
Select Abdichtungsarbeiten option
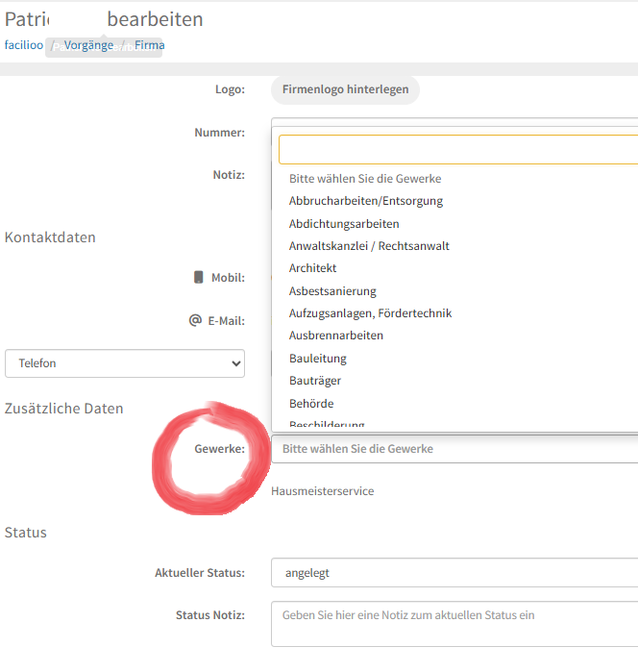(x=344, y=223)
